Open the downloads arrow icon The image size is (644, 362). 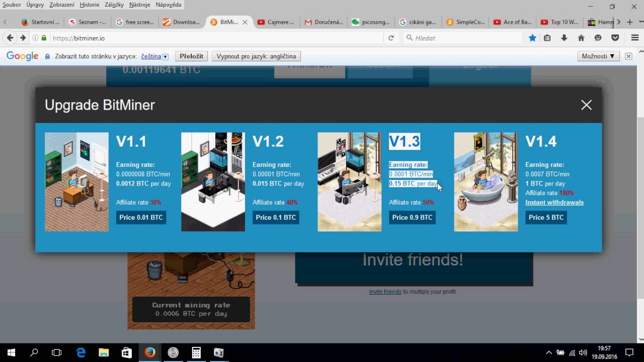[564, 38]
